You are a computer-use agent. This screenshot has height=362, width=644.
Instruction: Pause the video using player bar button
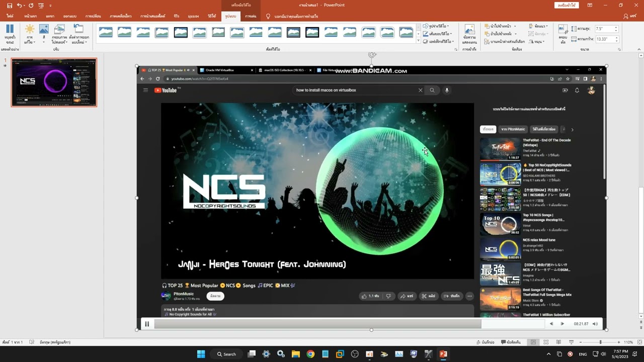147,324
